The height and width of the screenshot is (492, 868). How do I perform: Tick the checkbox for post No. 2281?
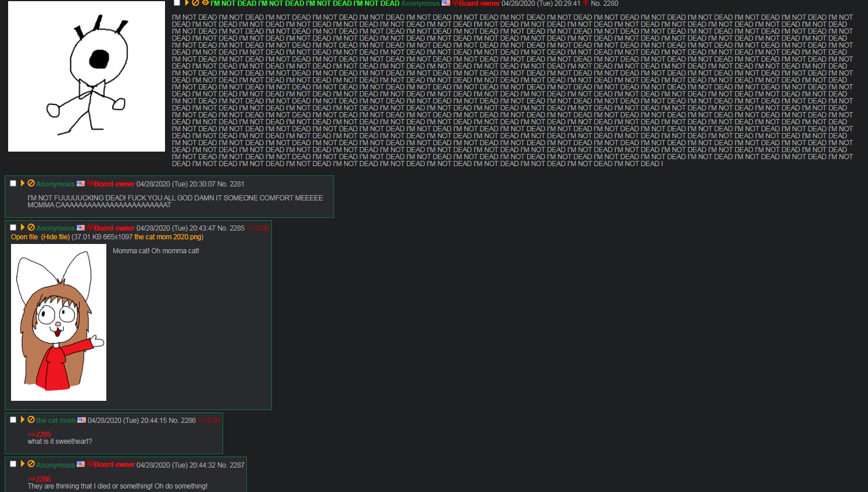coord(13,184)
